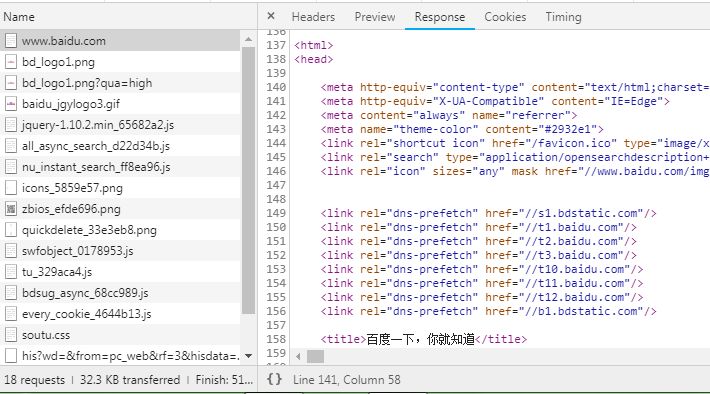Select zbios_efde696.png request
This screenshot has height=394, width=710.
[120, 209]
